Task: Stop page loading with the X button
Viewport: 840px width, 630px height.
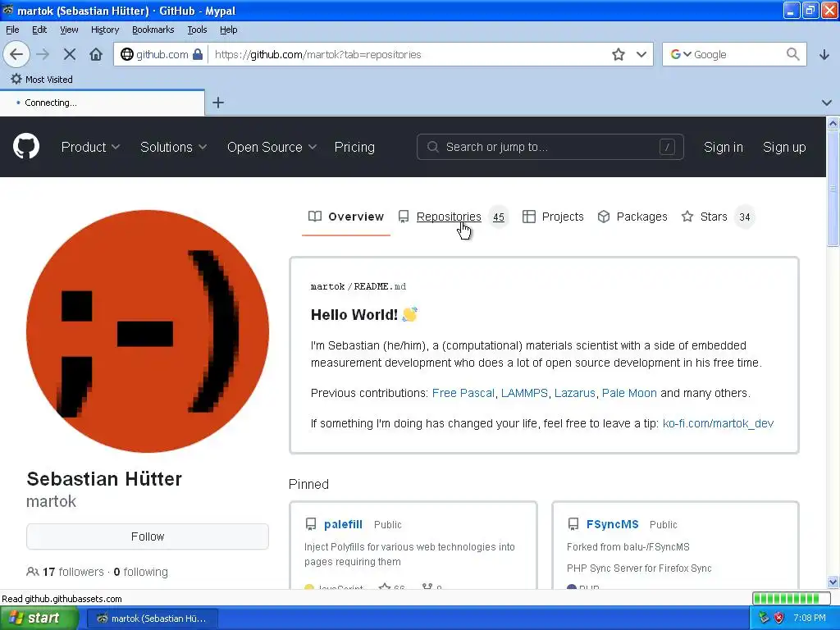Action: (x=70, y=54)
